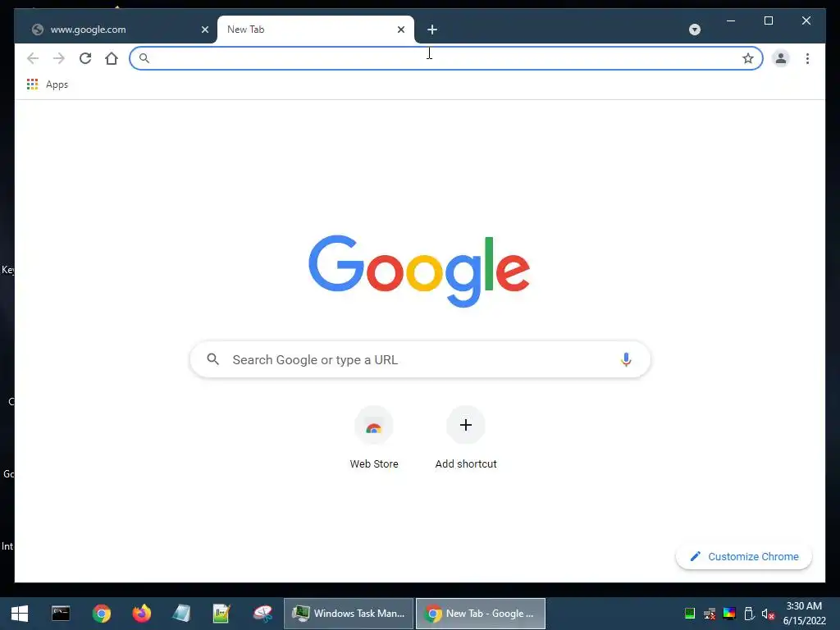Screen dimensions: 840x630
Task: Minimize the Chrome window
Action: (731, 21)
